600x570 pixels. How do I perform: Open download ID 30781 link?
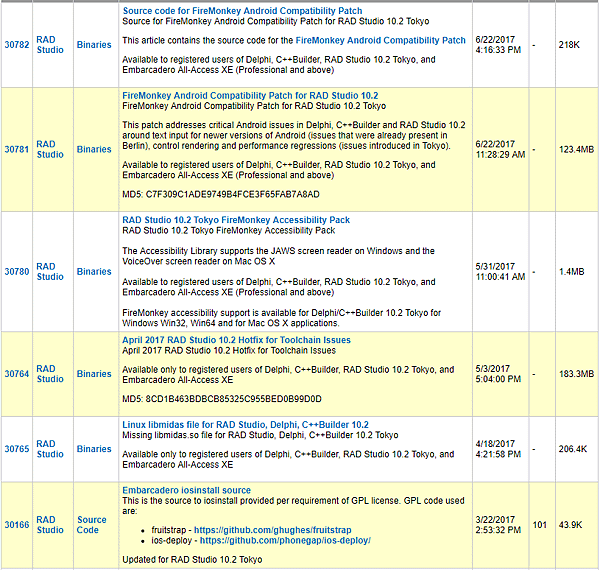point(17,149)
